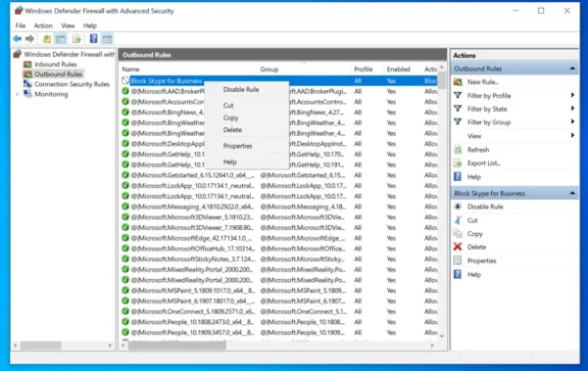
Task: Click Refresh in the Actions pane
Action: tap(478, 150)
